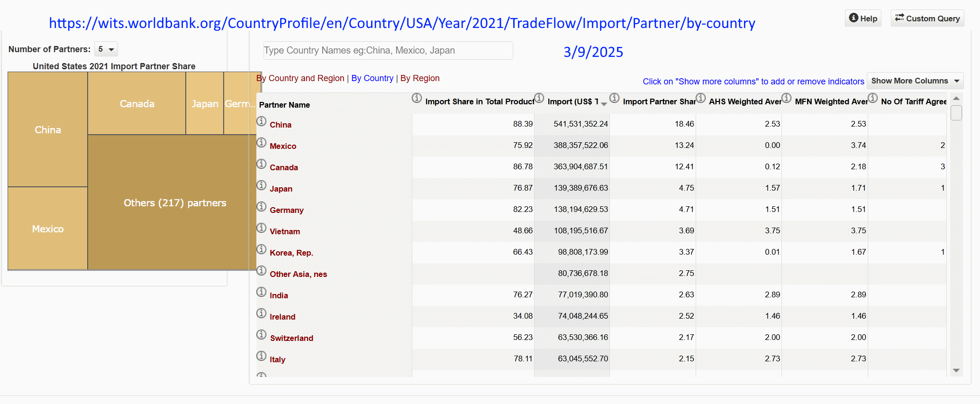Open the info icon beside Canada row
Viewport: 980px width, 404px height.
[x=261, y=164]
